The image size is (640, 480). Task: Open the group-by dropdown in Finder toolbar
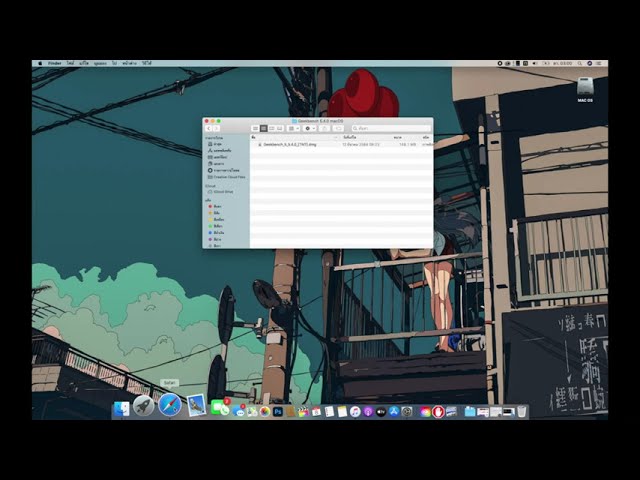[293, 128]
